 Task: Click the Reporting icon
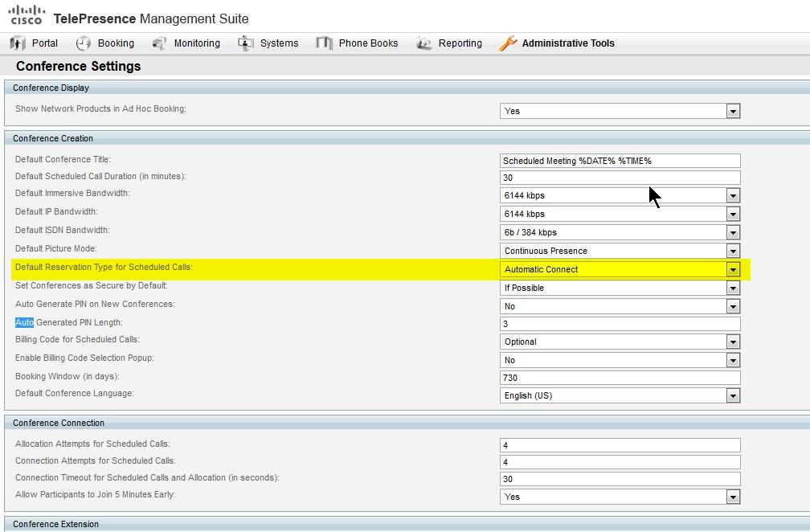pos(424,43)
